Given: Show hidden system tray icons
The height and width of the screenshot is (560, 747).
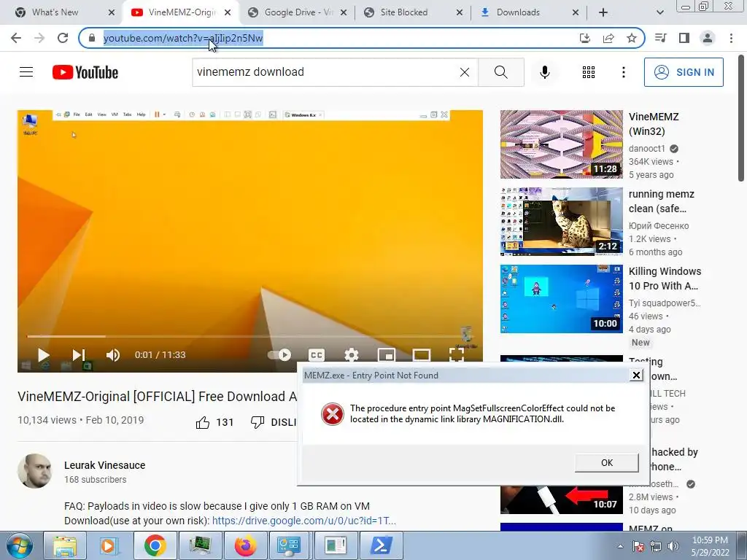Looking at the screenshot, I should point(620,546).
